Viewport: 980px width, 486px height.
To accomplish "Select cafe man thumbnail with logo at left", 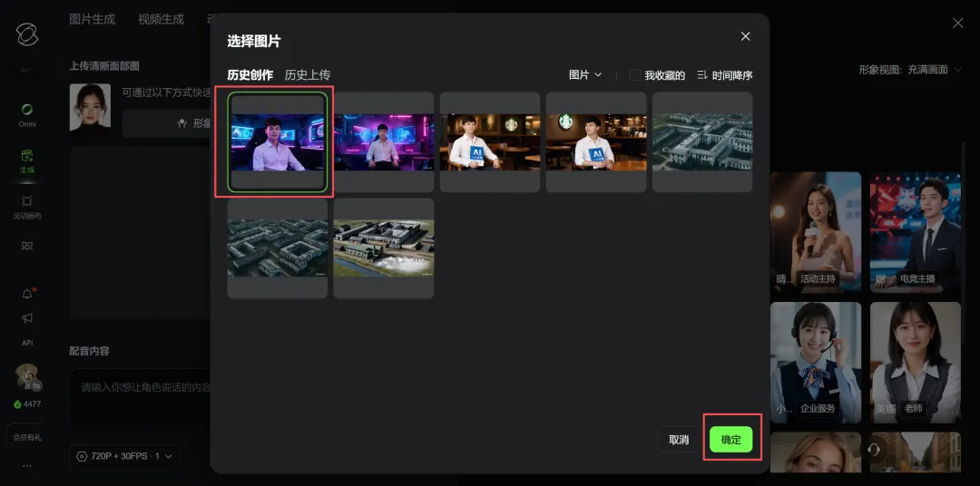I will tap(596, 141).
